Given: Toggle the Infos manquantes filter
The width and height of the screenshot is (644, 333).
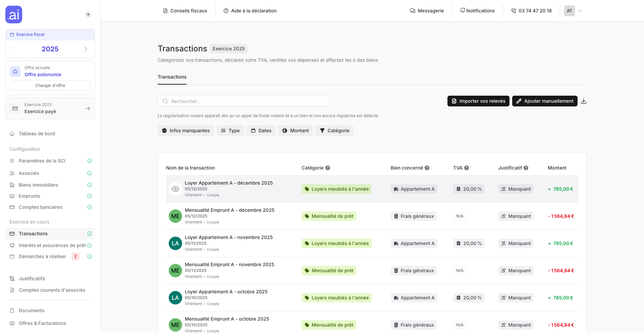Looking at the screenshot, I should (186, 131).
